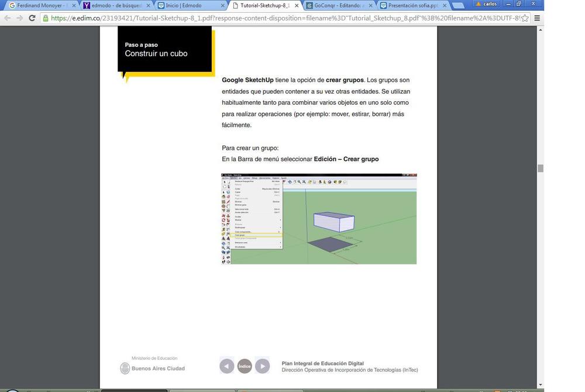The image size is (585, 392).
Task: Close the edmodo search tab
Action: (148, 6)
